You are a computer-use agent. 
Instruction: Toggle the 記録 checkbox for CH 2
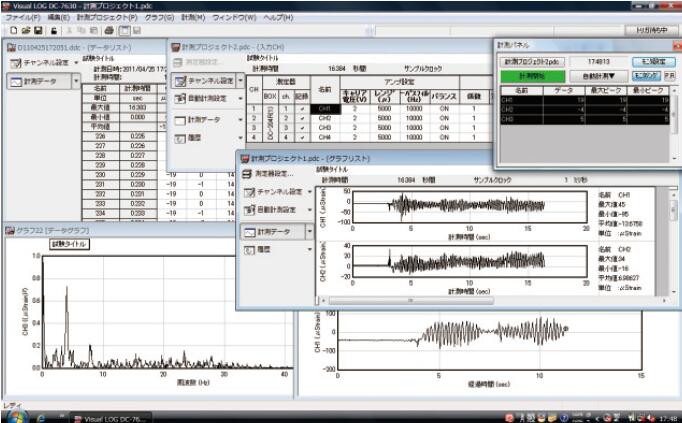[302, 118]
